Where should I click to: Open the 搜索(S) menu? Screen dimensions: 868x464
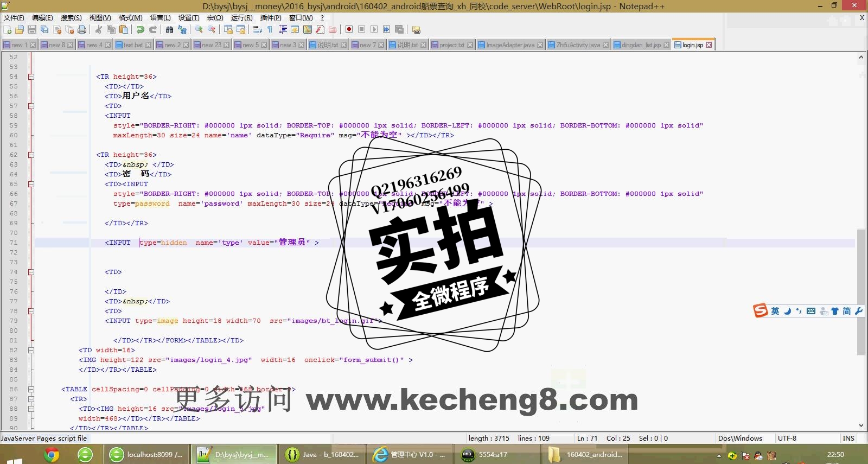coord(71,18)
